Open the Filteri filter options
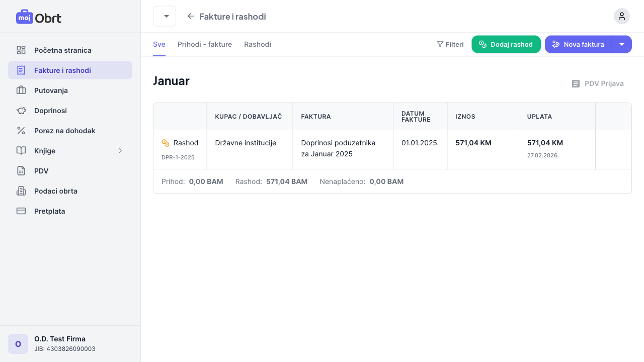The height and width of the screenshot is (362, 644). coord(450,44)
